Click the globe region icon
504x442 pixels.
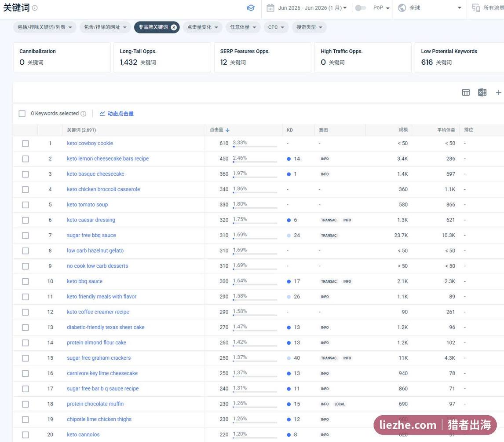coord(402,8)
